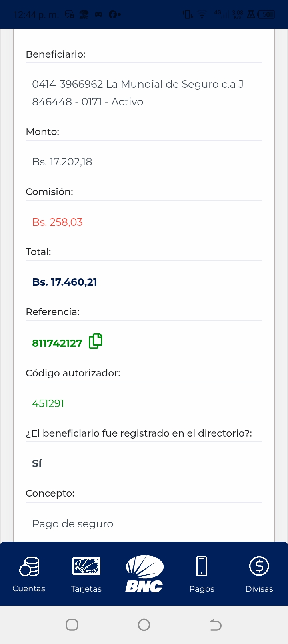Tap Android back arrow button
Viewport: 288px width, 644px height.
[216, 625]
